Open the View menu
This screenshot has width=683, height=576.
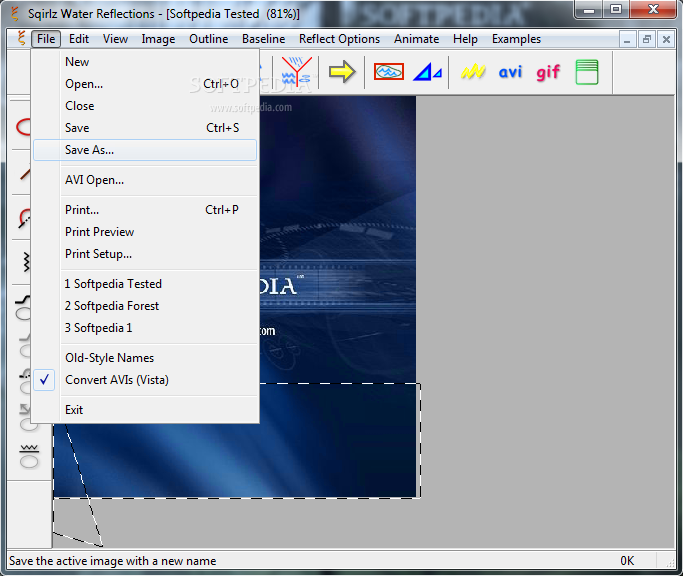coord(115,39)
